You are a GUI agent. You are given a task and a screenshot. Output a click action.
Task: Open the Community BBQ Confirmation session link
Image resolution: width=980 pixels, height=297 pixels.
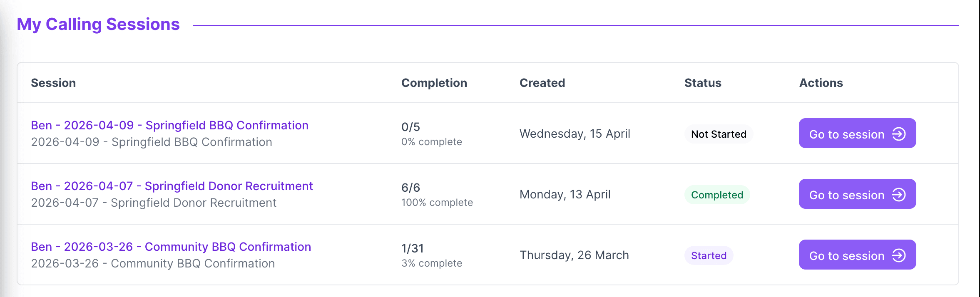171,247
